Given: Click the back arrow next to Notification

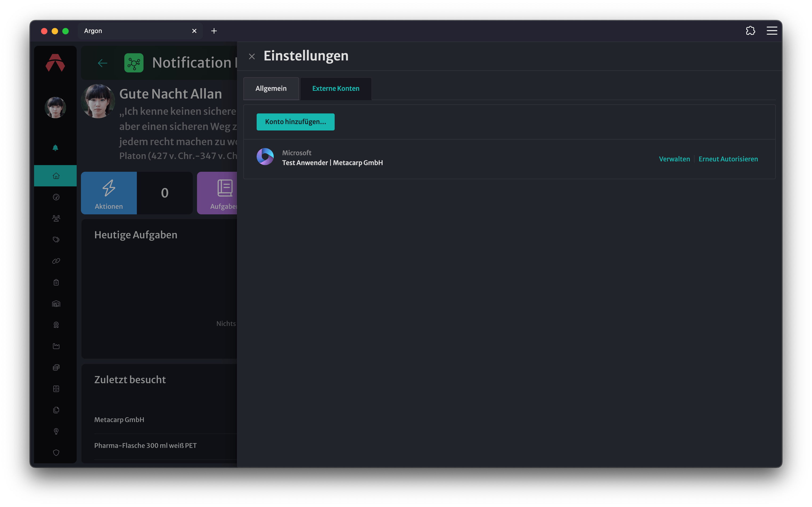Looking at the screenshot, I should 102,63.
